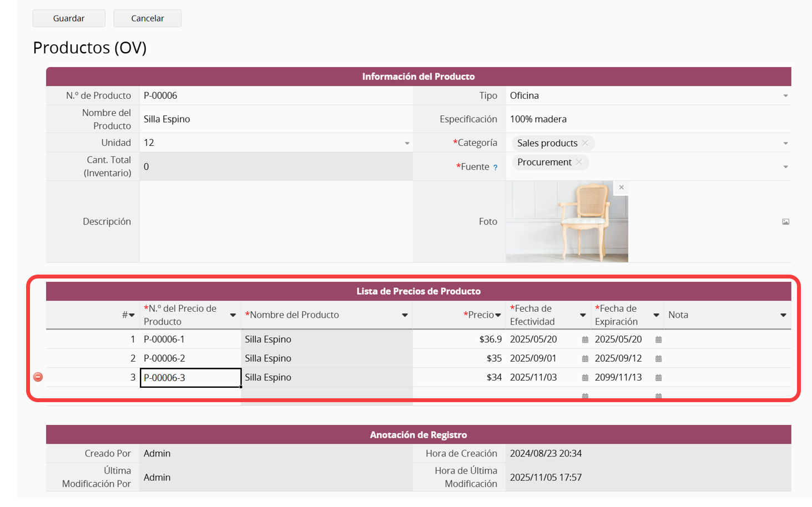Open the Unidad dropdown

coord(407,143)
